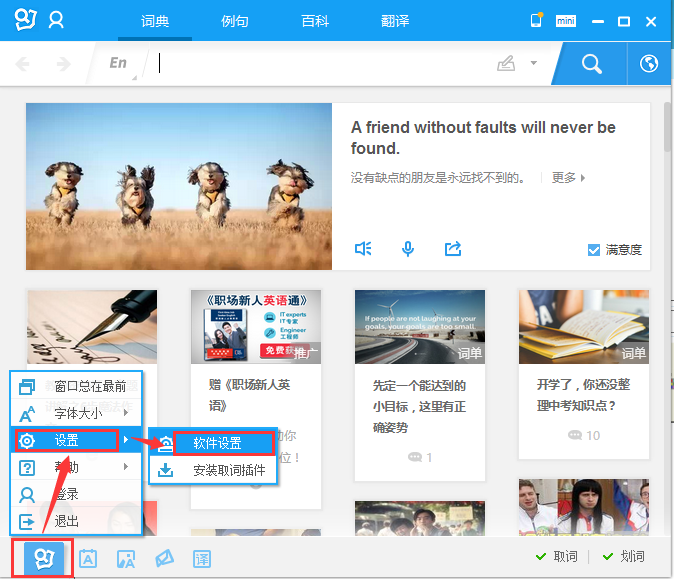The image size is (674, 579).
Task: Click the search magnifier button
Action: tap(591, 64)
